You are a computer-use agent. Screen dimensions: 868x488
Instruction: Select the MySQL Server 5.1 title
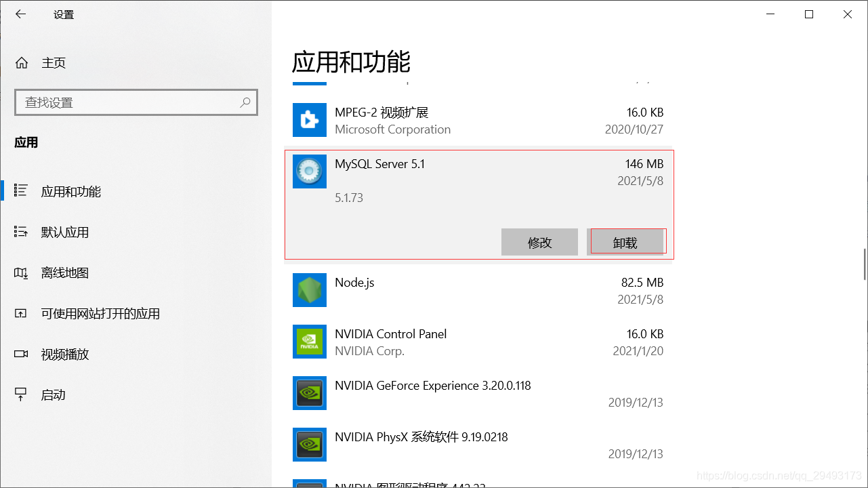(x=379, y=164)
